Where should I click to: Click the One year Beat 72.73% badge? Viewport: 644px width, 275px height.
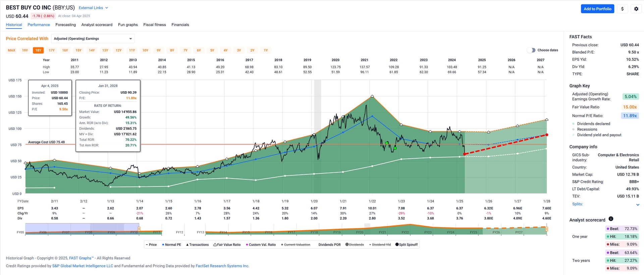(622, 229)
